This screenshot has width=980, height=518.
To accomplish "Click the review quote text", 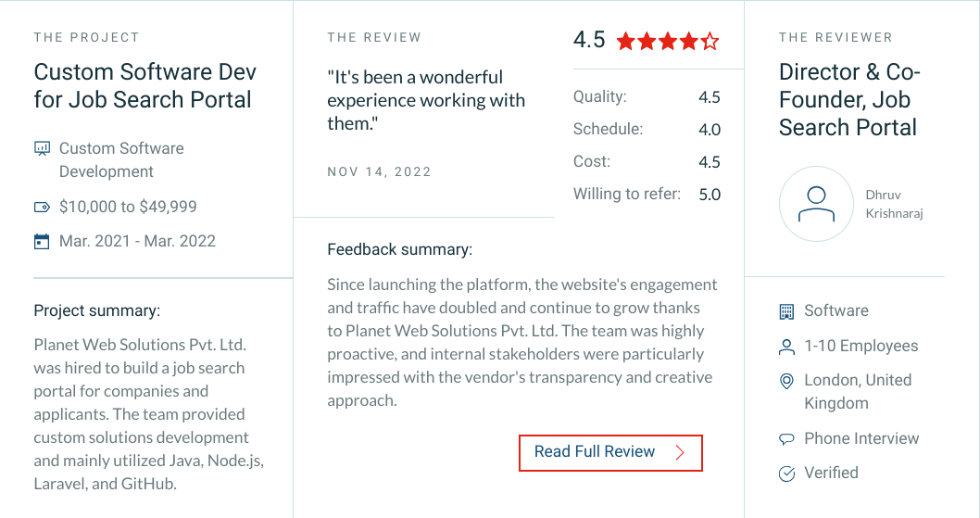I will point(426,100).
